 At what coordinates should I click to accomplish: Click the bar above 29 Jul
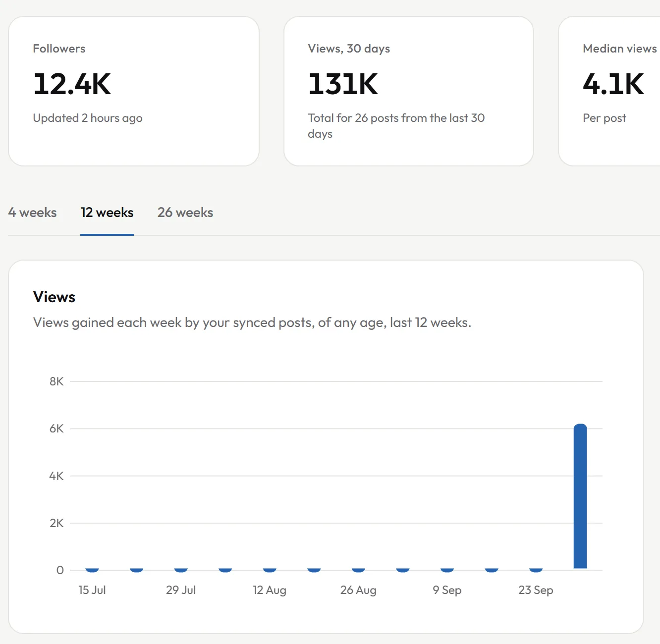point(181,570)
